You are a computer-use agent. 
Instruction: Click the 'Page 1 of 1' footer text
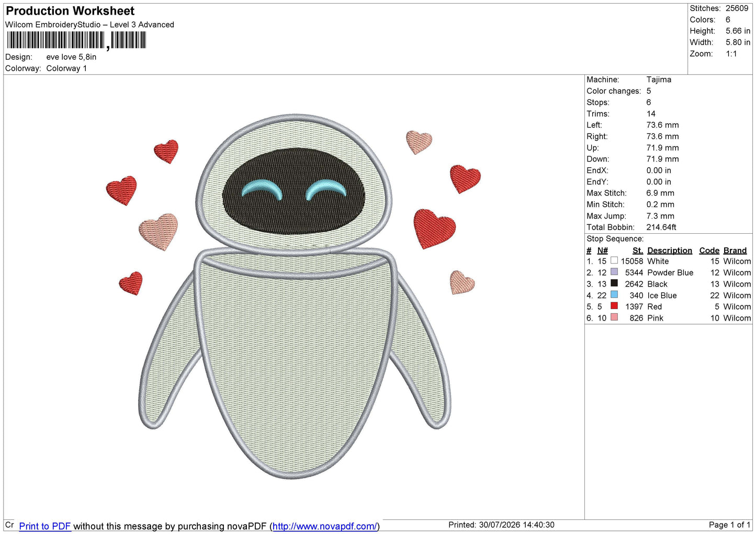(x=729, y=525)
